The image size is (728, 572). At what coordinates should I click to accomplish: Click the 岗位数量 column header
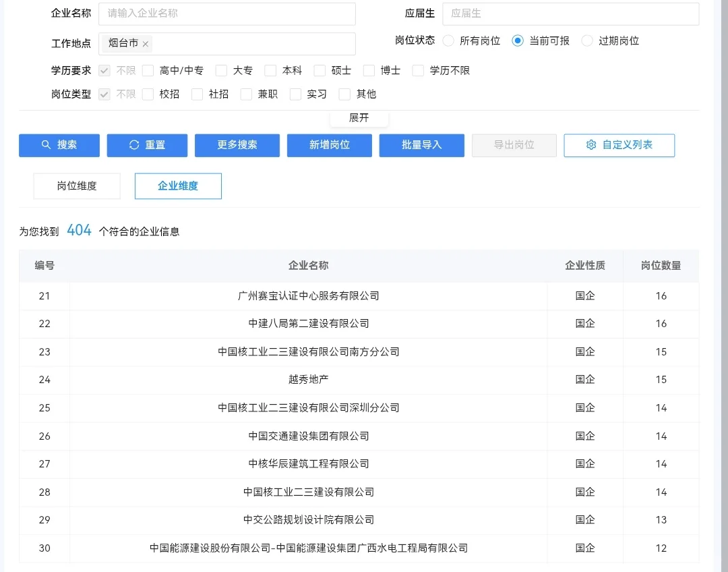point(661,266)
